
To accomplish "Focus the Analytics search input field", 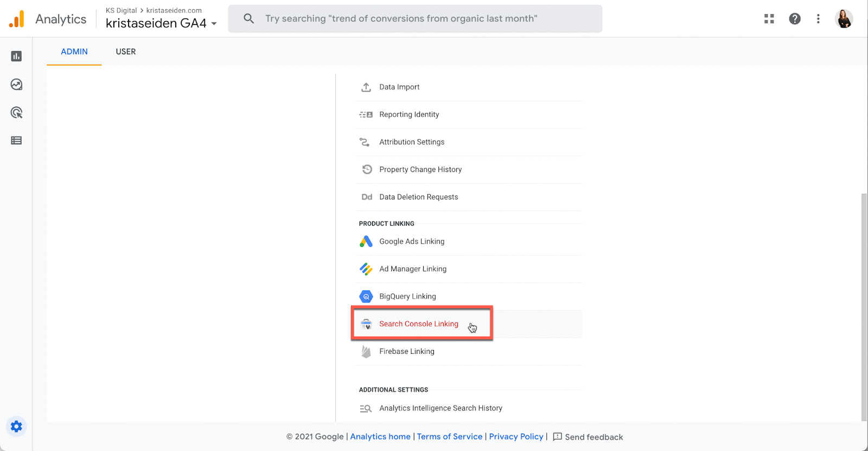I will coord(415,19).
